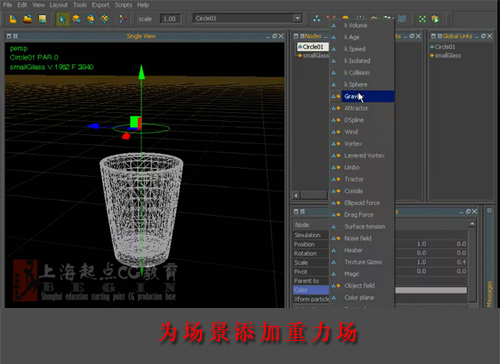Float the Global Links panel
This screenshot has width=500, height=364.
click(483, 36)
